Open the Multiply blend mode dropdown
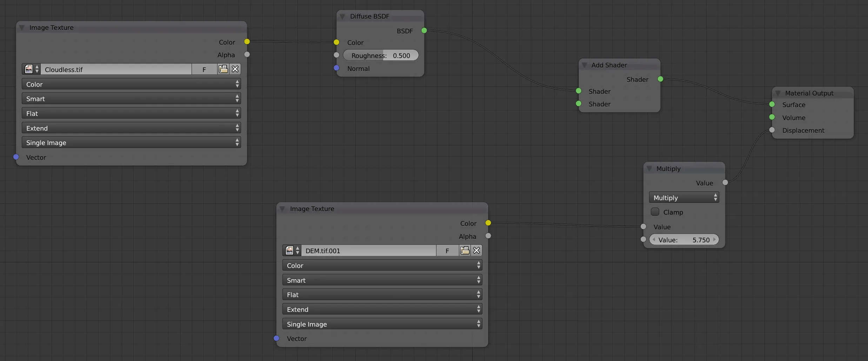 683,197
